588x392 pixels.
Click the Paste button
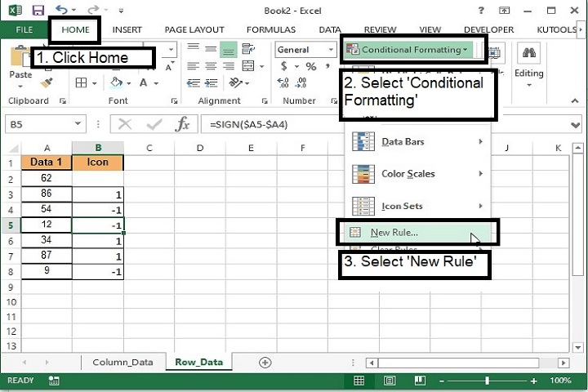click(x=20, y=67)
